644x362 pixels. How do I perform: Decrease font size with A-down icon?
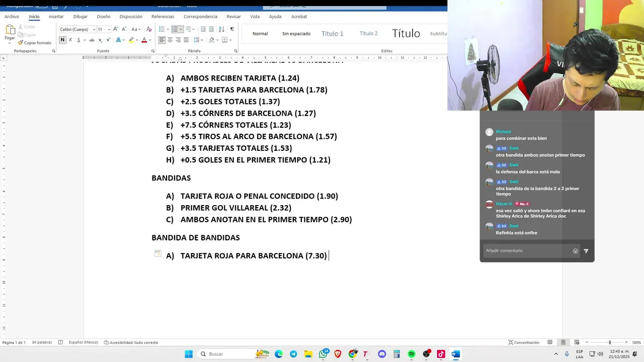[124, 29]
